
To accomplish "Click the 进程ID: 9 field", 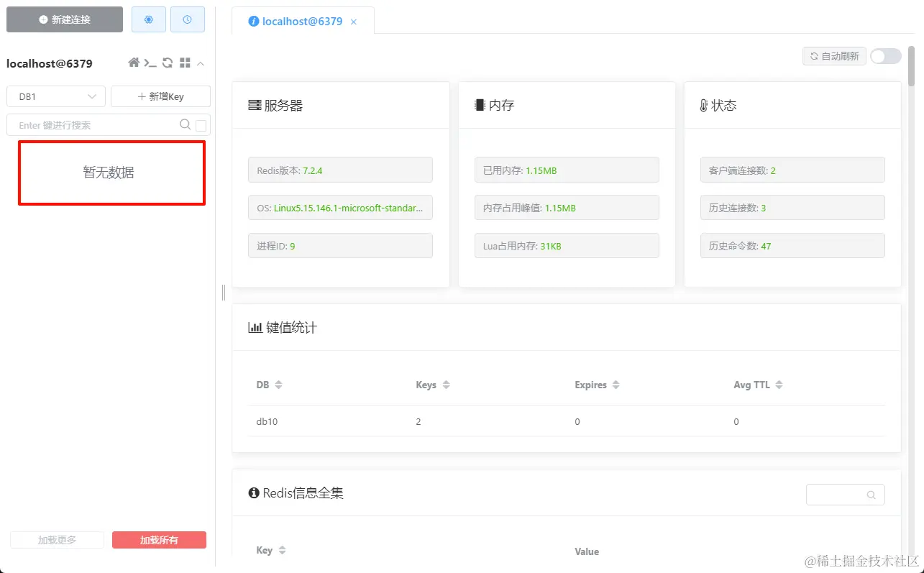I will coord(340,246).
